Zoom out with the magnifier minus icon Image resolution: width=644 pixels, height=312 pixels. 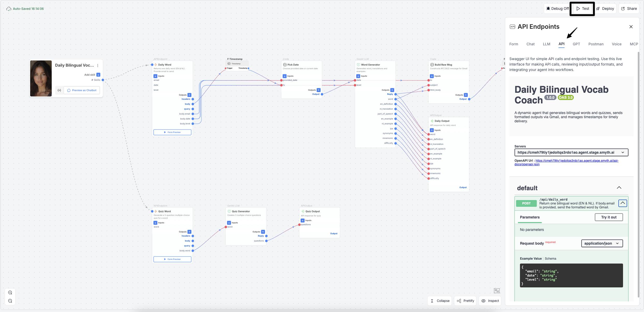coord(10,301)
